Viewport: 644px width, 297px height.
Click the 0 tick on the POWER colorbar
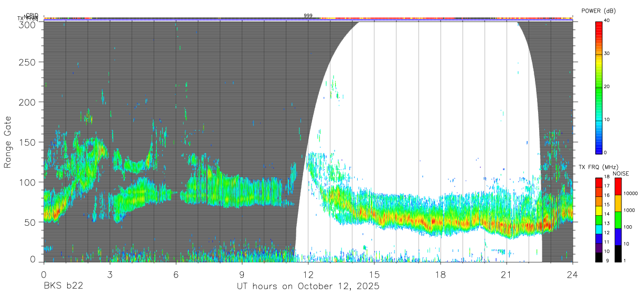point(606,152)
